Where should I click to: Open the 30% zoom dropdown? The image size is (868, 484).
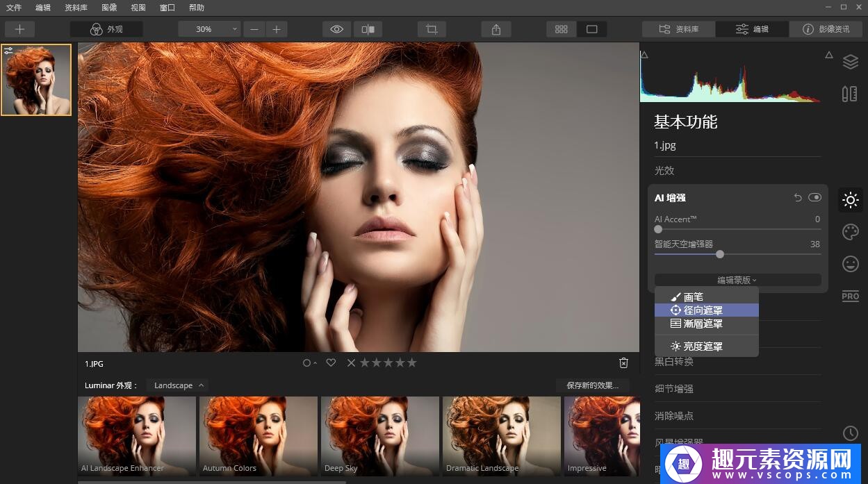coord(208,29)
